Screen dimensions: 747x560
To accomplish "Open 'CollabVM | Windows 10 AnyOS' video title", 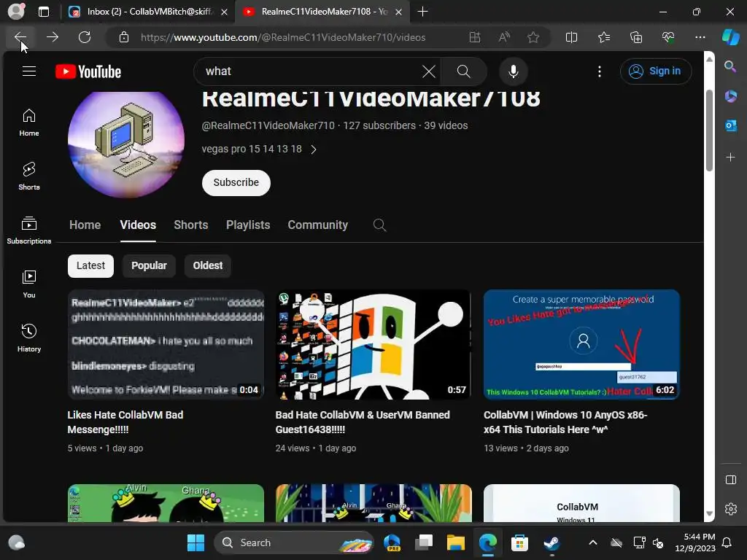I will (565, 422).
